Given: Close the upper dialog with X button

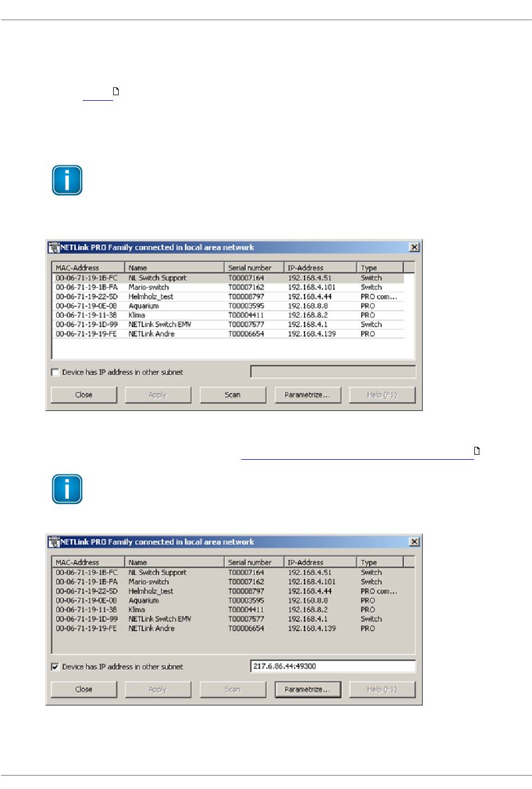Looking at the screenshot, I should pos(414,248).
